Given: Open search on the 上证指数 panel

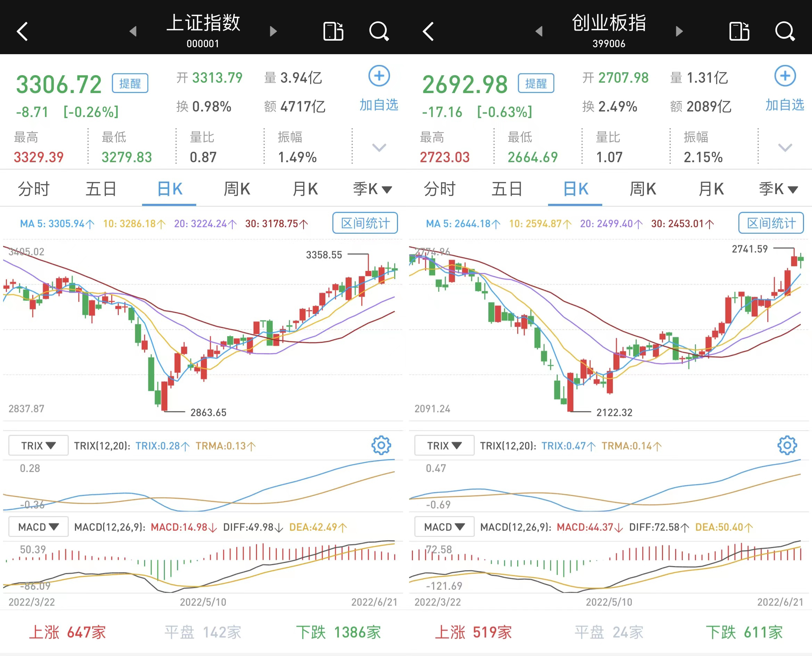Looking at the screenshot, I should (x=379, y=31).
